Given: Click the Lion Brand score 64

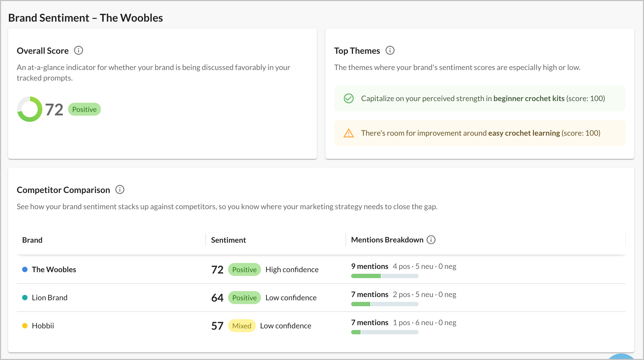Looking at the screenshot, I should [x=217, y=298].
